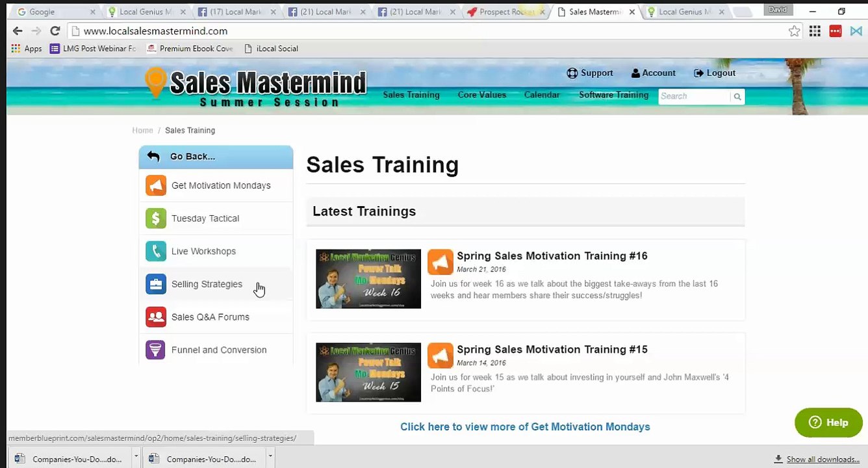Click the Account person icon in header
868x468 pixels.
635,73
